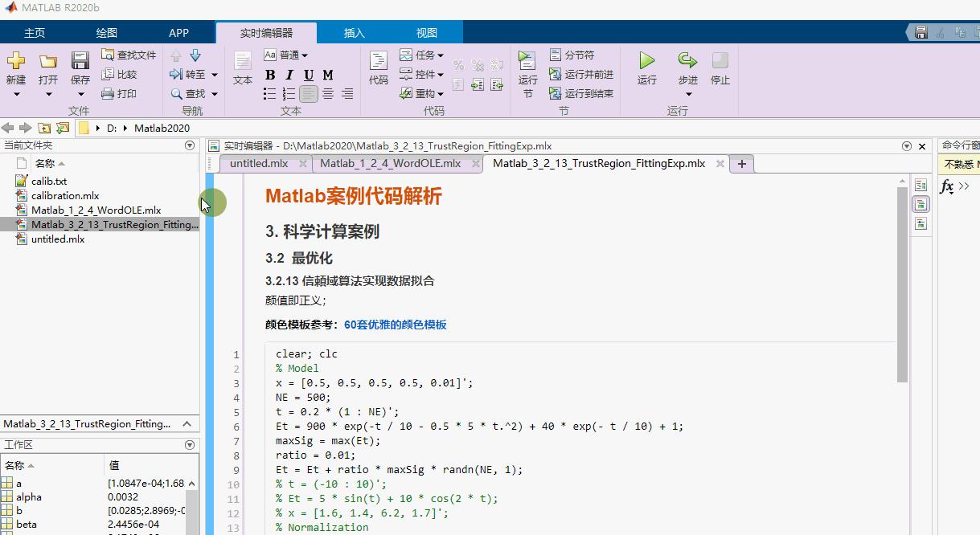
Task: Create a new script via the plus tab button
Action: (740, 162)
